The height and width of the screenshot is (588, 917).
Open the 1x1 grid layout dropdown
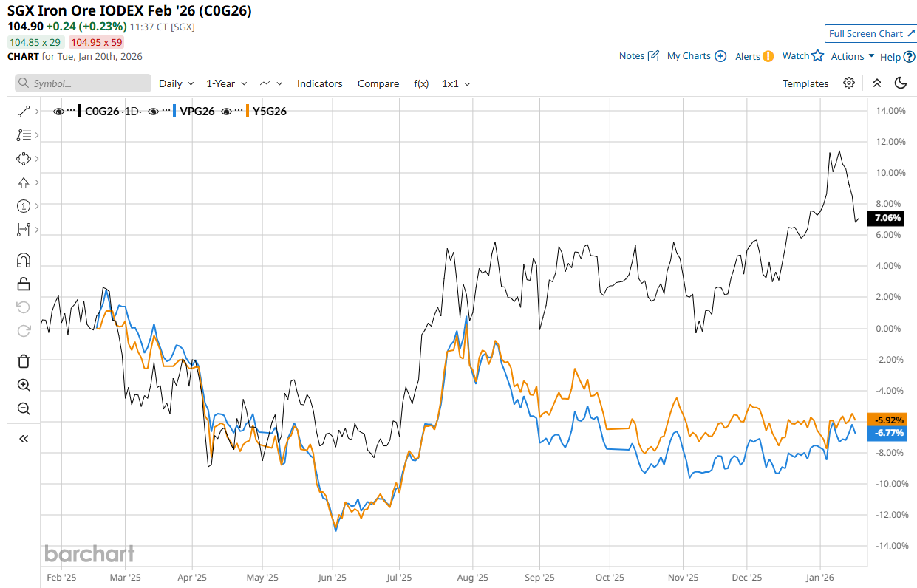click(455, 83)
